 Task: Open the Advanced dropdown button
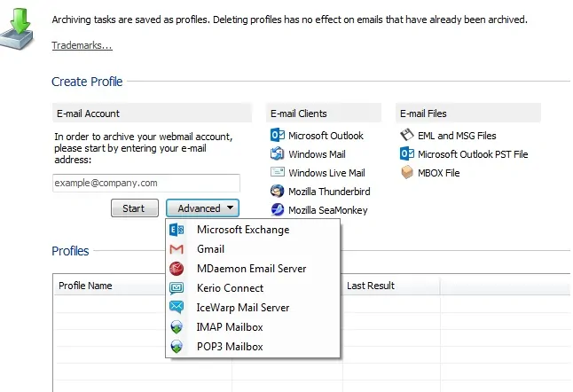202,208
